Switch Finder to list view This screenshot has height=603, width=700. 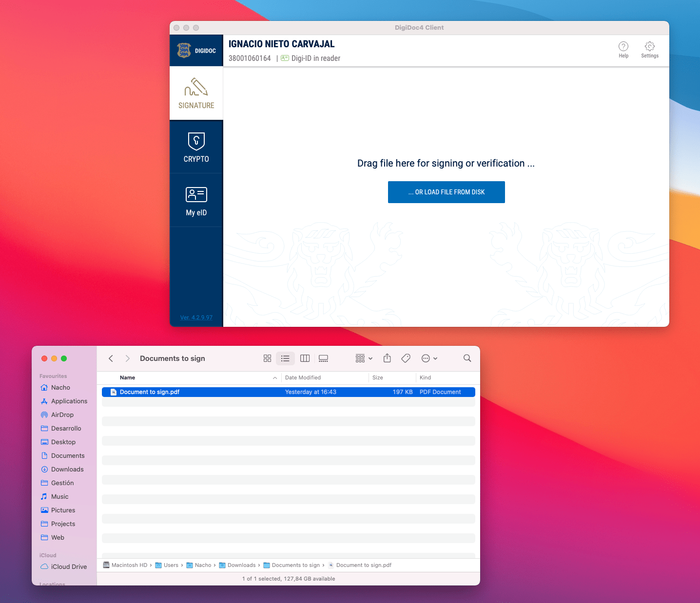coord(285,358)
